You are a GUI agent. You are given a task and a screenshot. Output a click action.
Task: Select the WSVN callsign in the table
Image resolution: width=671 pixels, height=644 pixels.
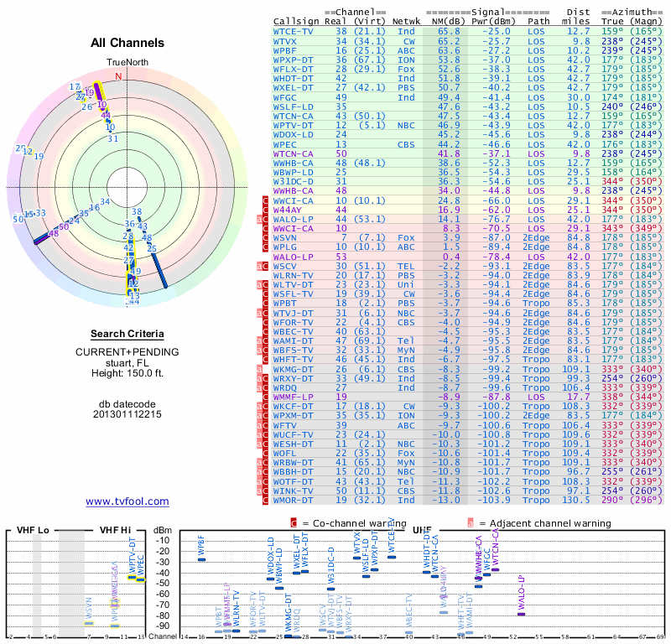(284, 238)
